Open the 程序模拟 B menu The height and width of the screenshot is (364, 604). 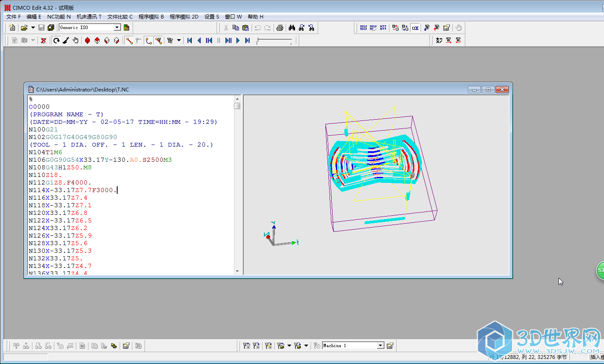[x=151, y=17]
